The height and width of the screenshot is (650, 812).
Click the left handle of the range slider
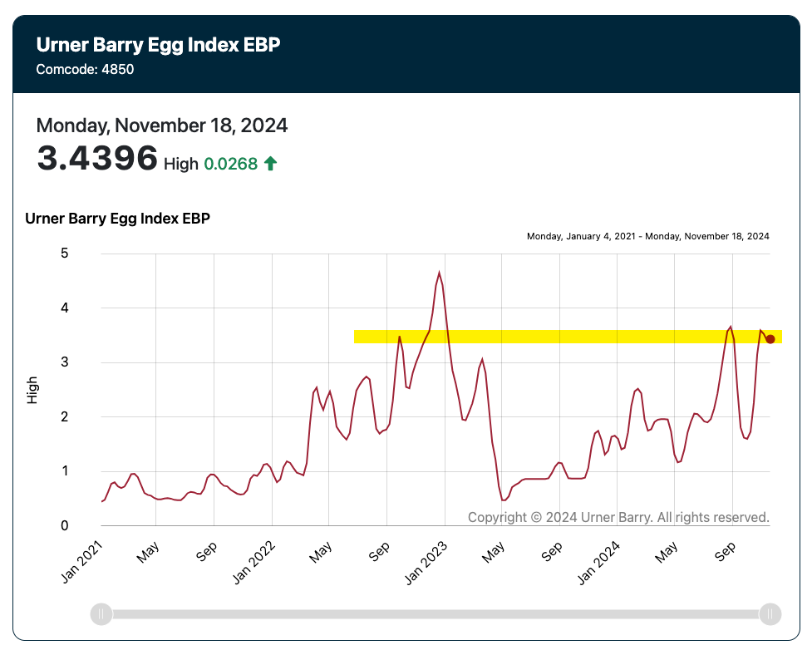(x=101, y=614)
